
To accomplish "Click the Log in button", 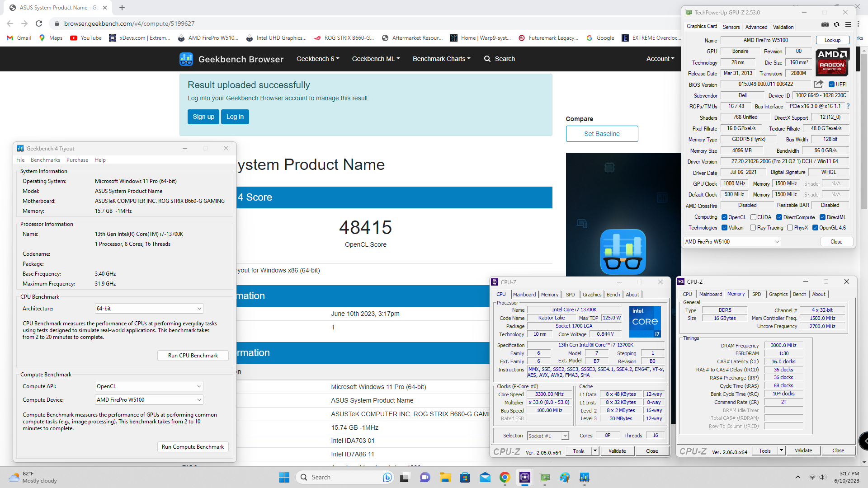I will tap(235, 117).
